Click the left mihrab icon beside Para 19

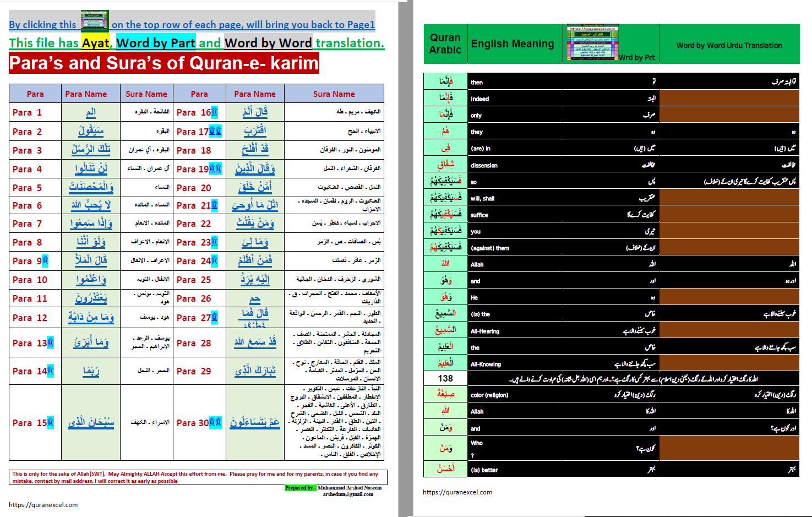[212, 168]
